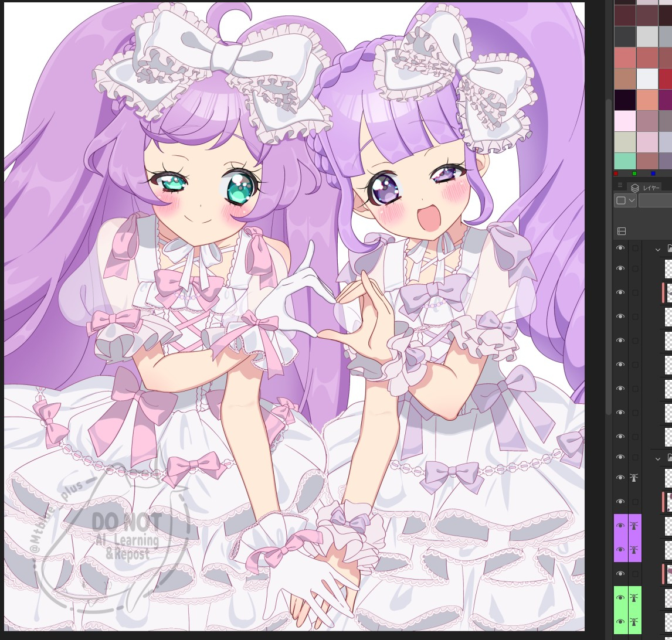Select the salmon orange color swatch
The image size is (672, 640).
[647, 100]
